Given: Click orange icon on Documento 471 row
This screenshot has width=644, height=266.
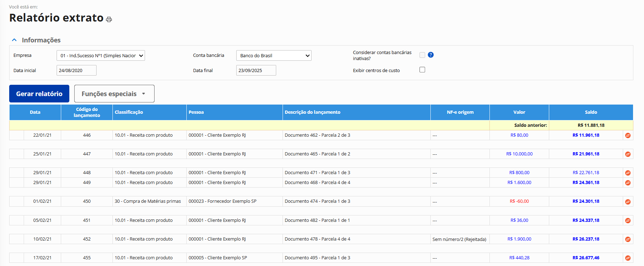Looking at the screenshot, I should [628, 173].
